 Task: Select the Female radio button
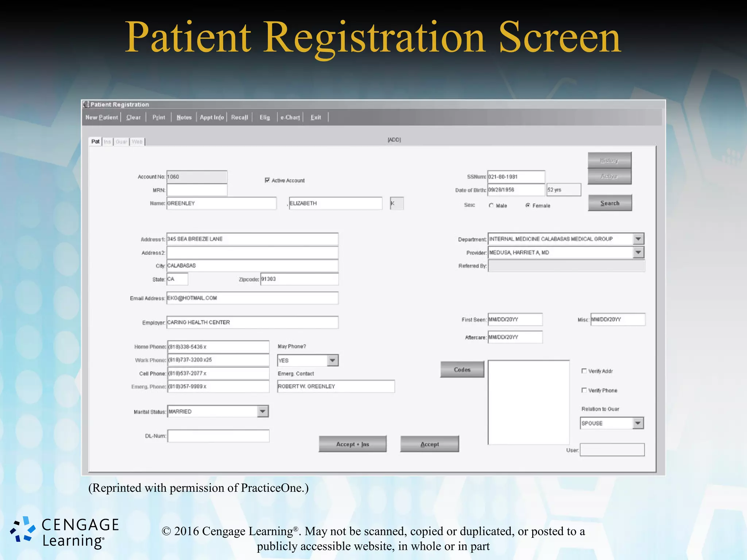pos(528,206)
